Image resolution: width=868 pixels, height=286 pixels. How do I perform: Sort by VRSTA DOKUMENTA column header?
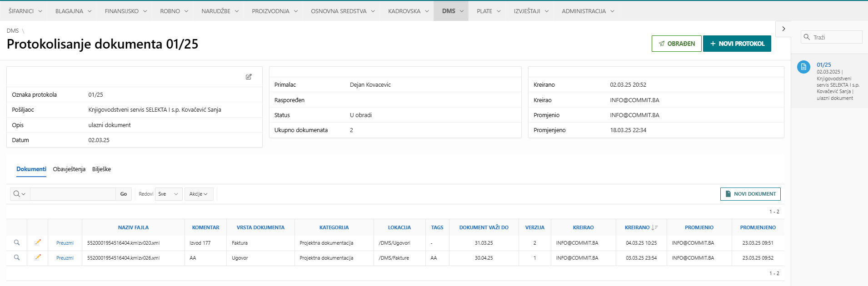tap(260, 227)
